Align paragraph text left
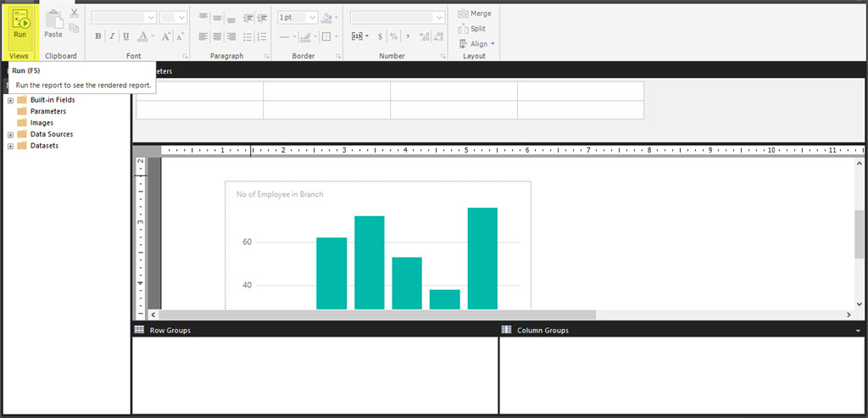868x418 pixels. tap(203, 36)
